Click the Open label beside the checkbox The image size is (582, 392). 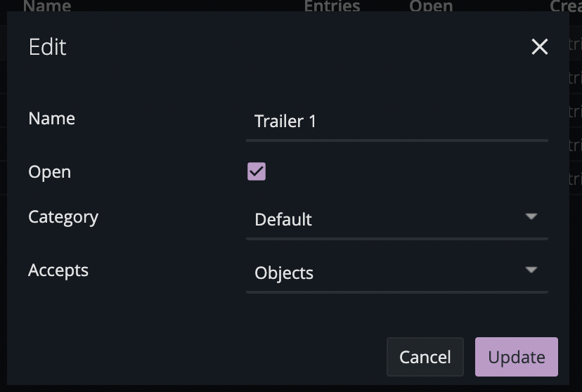point(49,172)
